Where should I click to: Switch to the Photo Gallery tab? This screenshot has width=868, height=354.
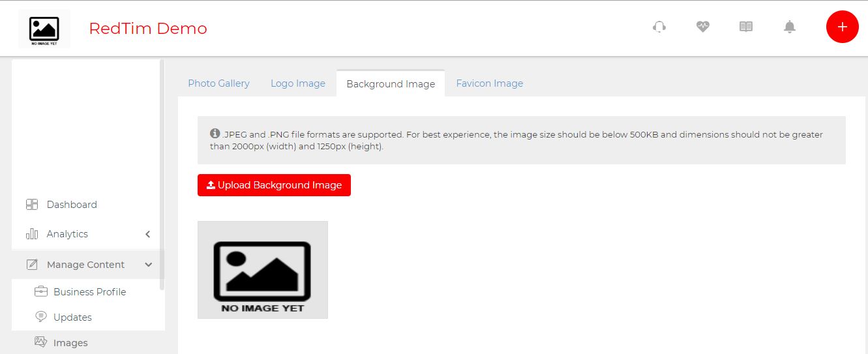[x=218, y=83]
